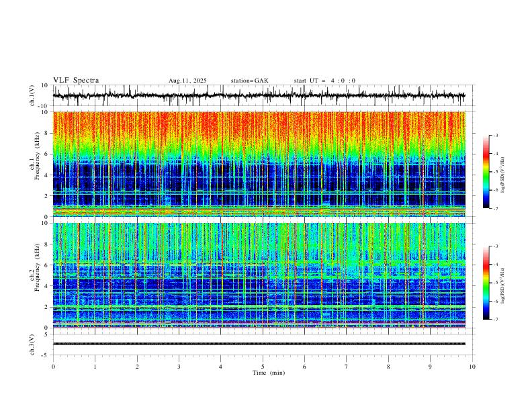Click time axis tick label "3"
532x411 pixels.
[179, 367]
